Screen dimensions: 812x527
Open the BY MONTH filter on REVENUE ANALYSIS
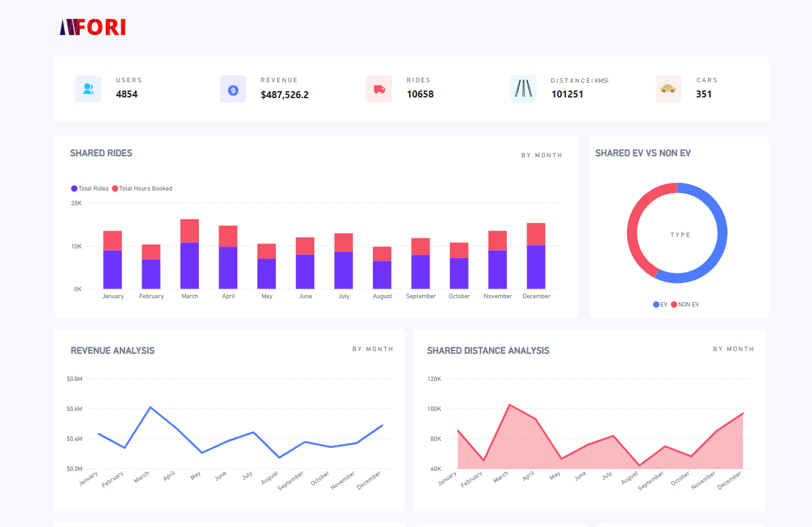pyautogui.click(x=373, y=349)
